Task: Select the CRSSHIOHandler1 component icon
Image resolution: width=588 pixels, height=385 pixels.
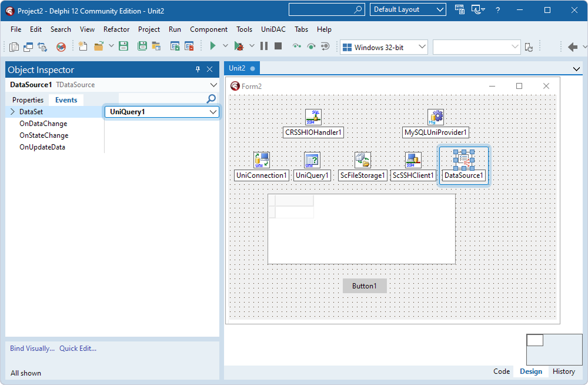Action: 313,117
